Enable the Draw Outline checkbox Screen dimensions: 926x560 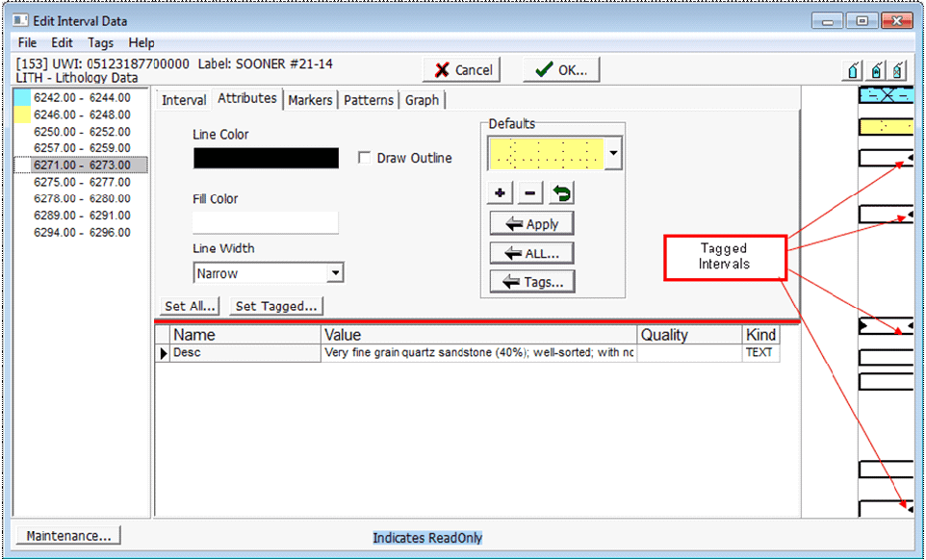click(365, 158)
